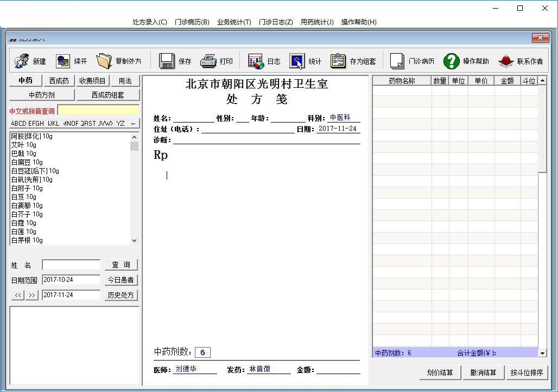Click the drug table scroll-up arrow
Screen dimensions: 558x392
point(542,80)
